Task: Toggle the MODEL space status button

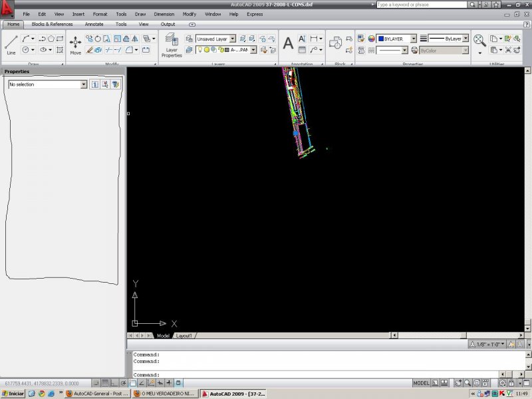Action: tap(421, 384)
